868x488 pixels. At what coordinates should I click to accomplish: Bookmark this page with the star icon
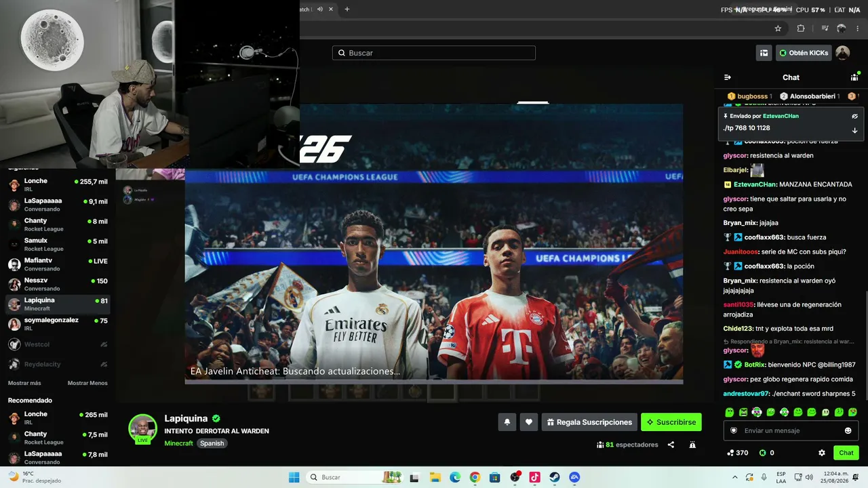[x=778, y=28]
